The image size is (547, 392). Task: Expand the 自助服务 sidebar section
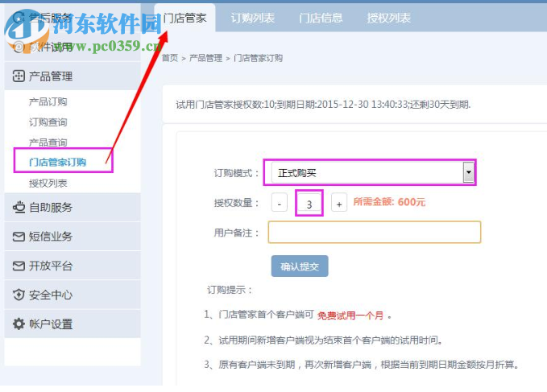[x=73, y=208]
